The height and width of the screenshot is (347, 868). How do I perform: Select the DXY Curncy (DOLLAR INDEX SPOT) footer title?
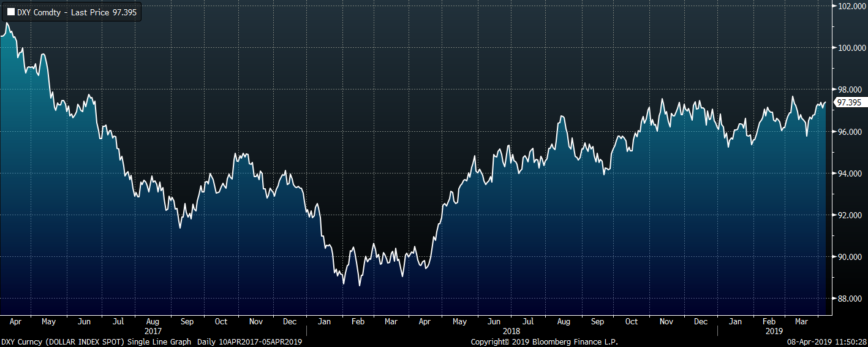pyautogui.click(x=64, y=341)
